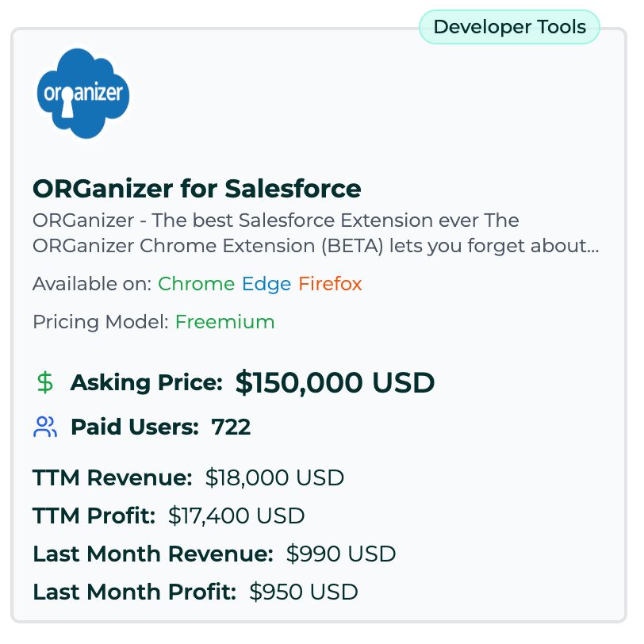Image resolution: width=644 pixels, height=644 pixels.
Task: Click the Available on label
Action: [92, 284]
